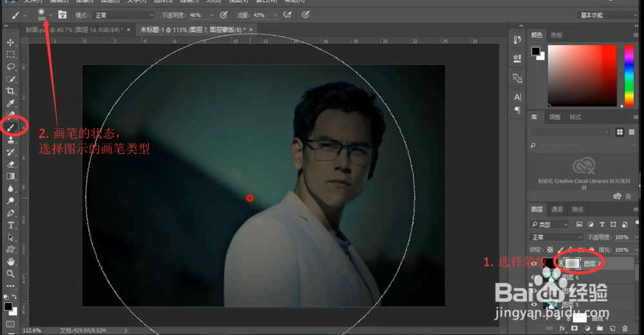Viewport: 644px width, 335px height.
Task: Switch to the 路径 tab
Action: click(578, 209)
